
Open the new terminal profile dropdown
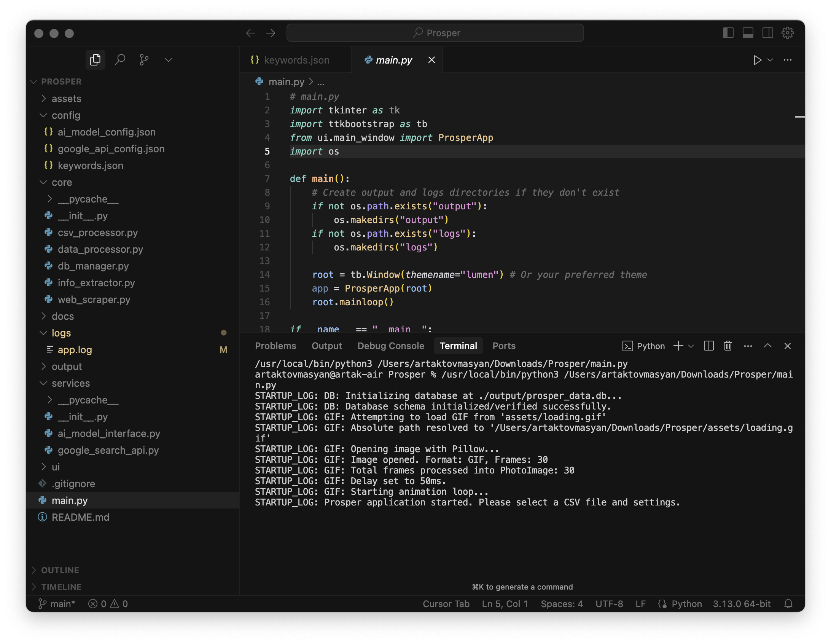point(691,346)
